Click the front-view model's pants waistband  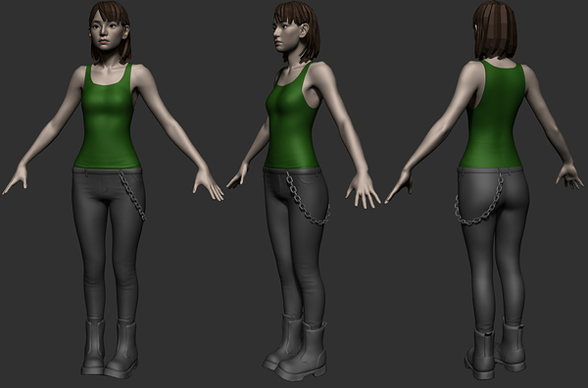[107, 170]
